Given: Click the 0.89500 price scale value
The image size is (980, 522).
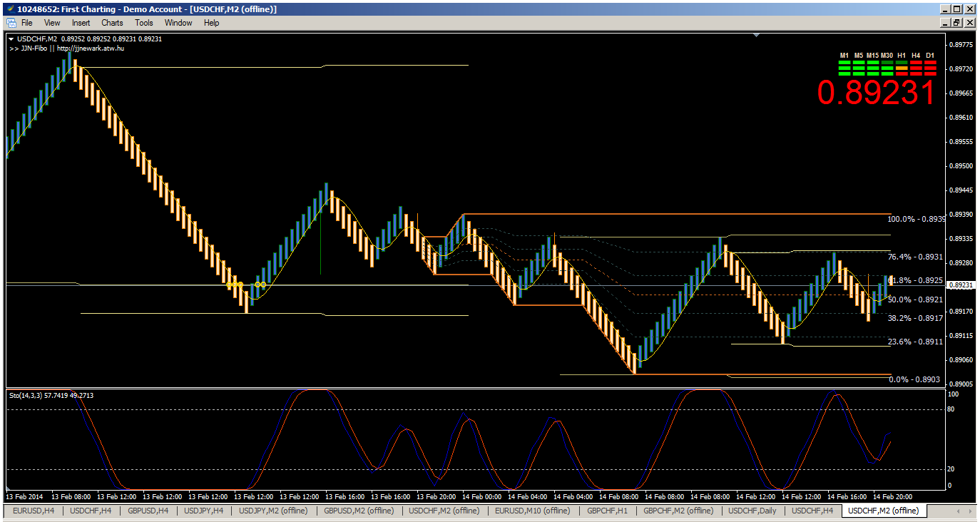Looking at the screenshot, I should (962, 165).
